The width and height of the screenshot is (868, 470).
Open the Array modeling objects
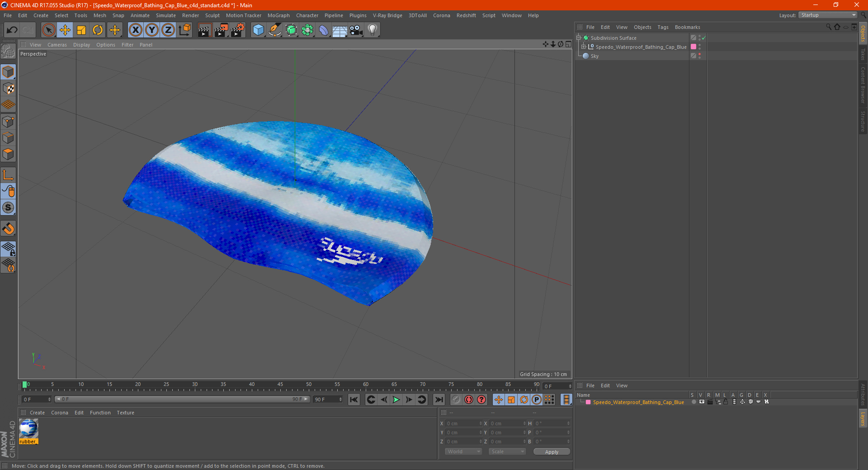pyautogui.click(x=307, y=30)
